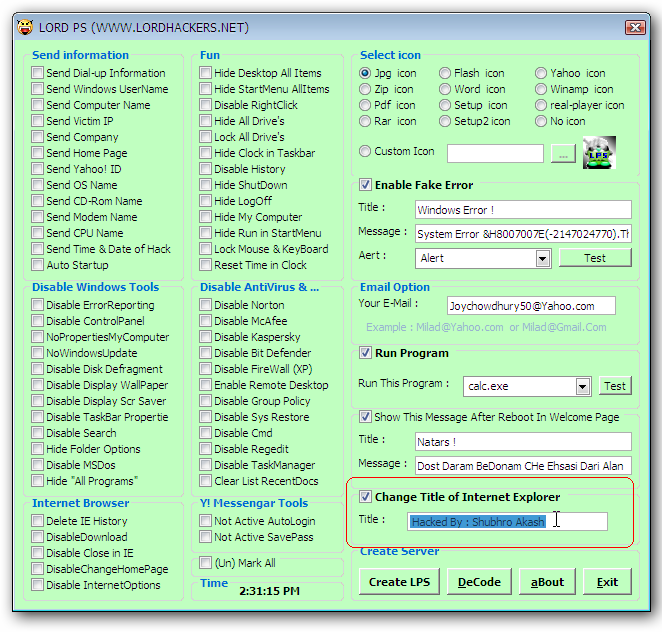The height and width of the screenshot is (632, 662).
Task: Select Rar icon radio button
Action: [365, 121]
